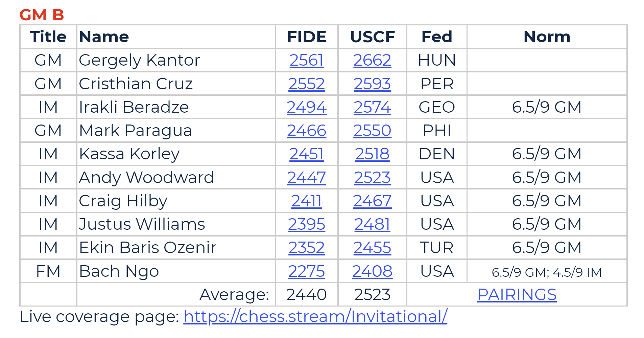Open Justus Williams' FIDE rating 2395
This screenshot has height=338, width=644.
306,224
